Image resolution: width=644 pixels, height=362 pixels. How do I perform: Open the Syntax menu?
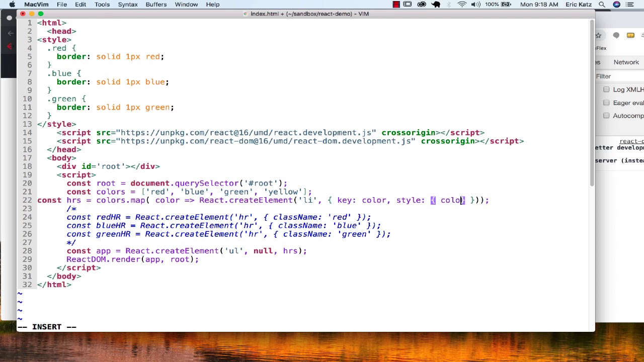tap(128, 5)
